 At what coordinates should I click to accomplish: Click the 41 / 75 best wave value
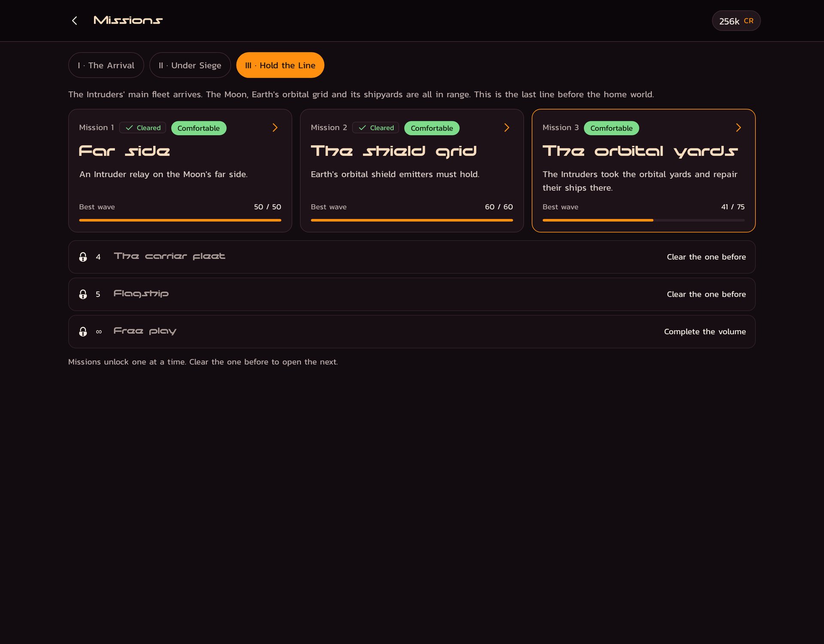[x=733, y=207]
